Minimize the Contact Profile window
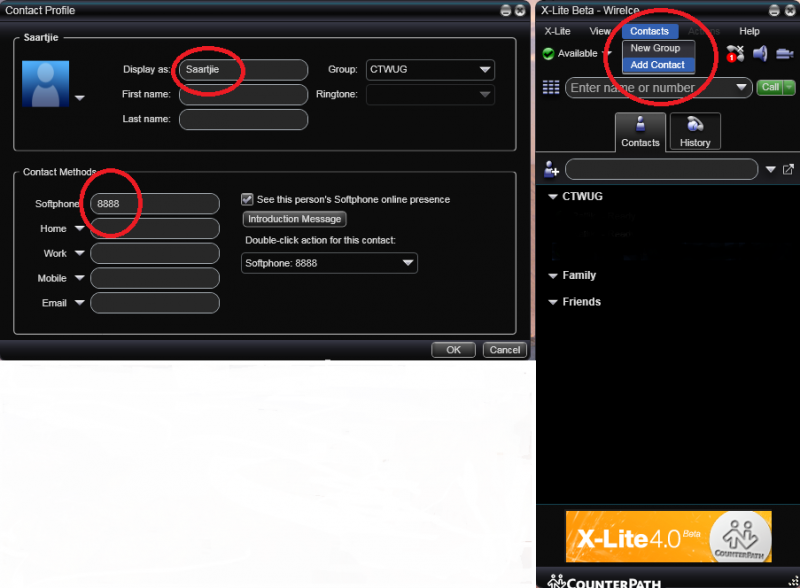 click(506, 11)
